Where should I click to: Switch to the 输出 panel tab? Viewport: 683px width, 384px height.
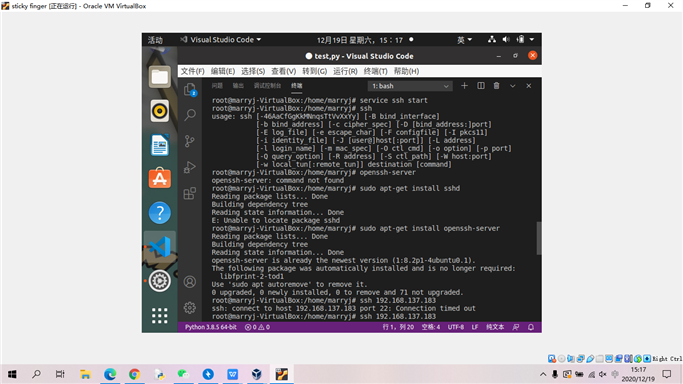[x=238, y=86]
